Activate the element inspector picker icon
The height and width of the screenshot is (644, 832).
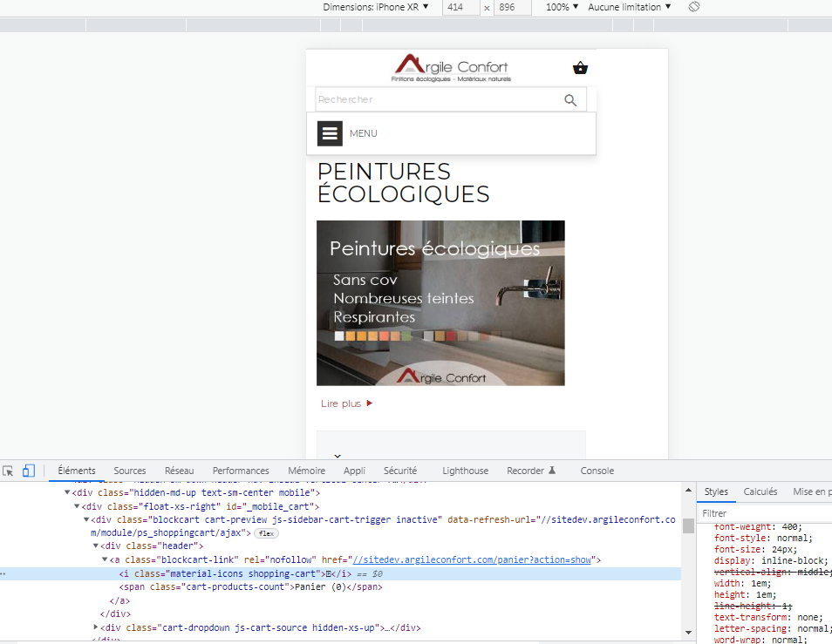pyautogui.click(x=8, y=471)
